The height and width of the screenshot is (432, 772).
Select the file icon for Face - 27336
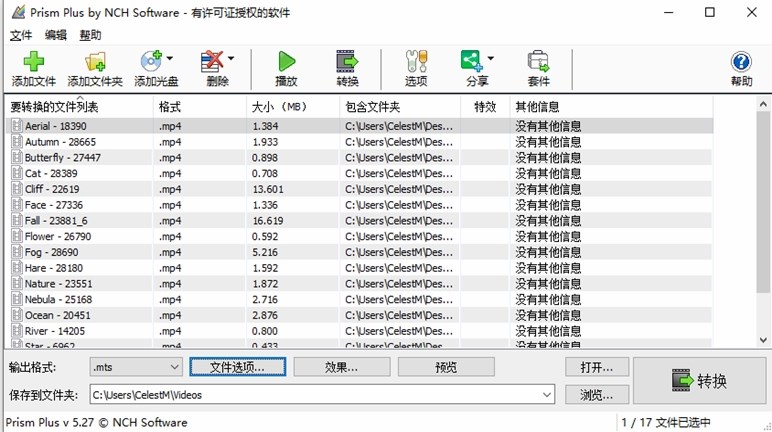pyautogui.click(x=17, y=205)
